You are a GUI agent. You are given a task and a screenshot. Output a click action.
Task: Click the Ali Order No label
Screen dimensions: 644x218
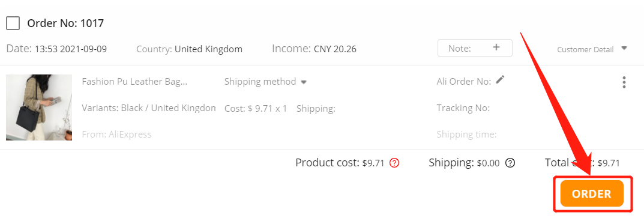464,82
